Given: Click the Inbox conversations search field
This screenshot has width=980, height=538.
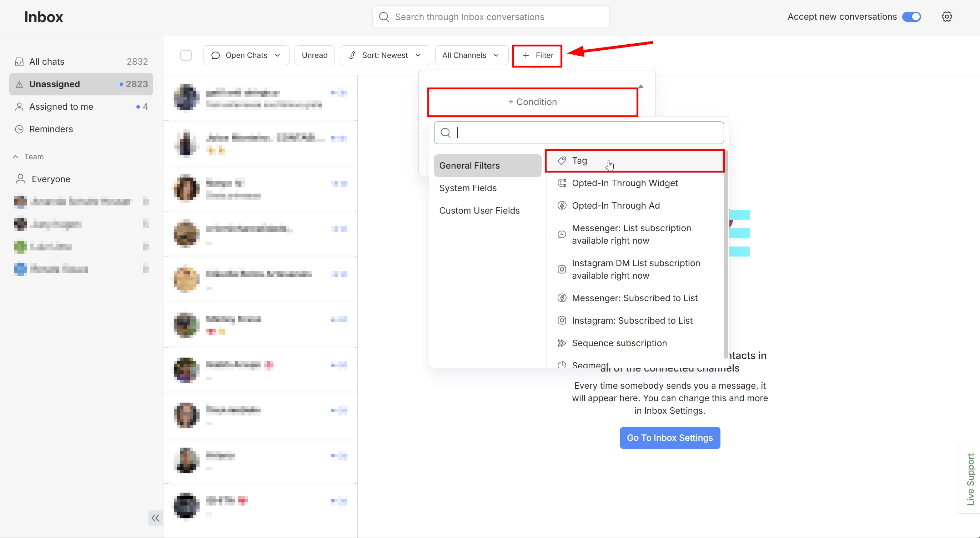Looking at the screenshot, I should (491, 17).
